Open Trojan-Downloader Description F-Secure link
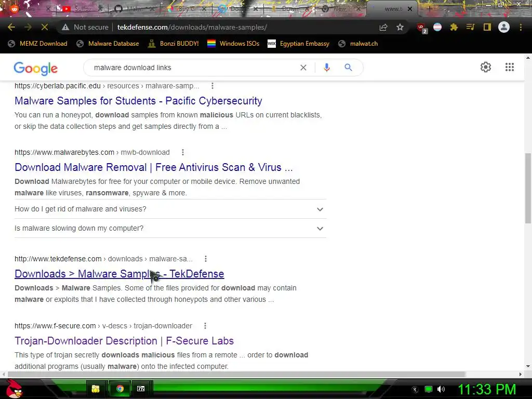The width and height of the screenshot is (532, 399). pos(124,341)
